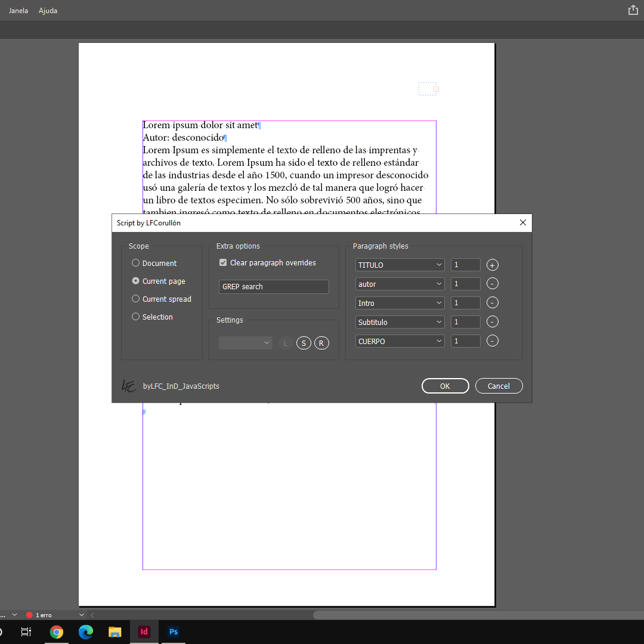Open the Ajuda menu

tap(48, 11)
